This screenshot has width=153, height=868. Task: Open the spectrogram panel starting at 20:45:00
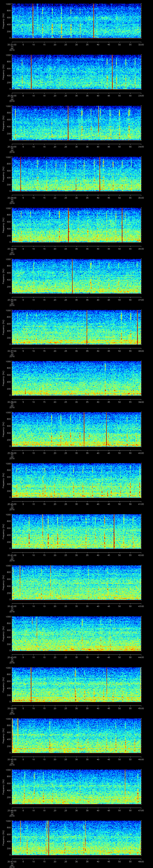point(77,736)
